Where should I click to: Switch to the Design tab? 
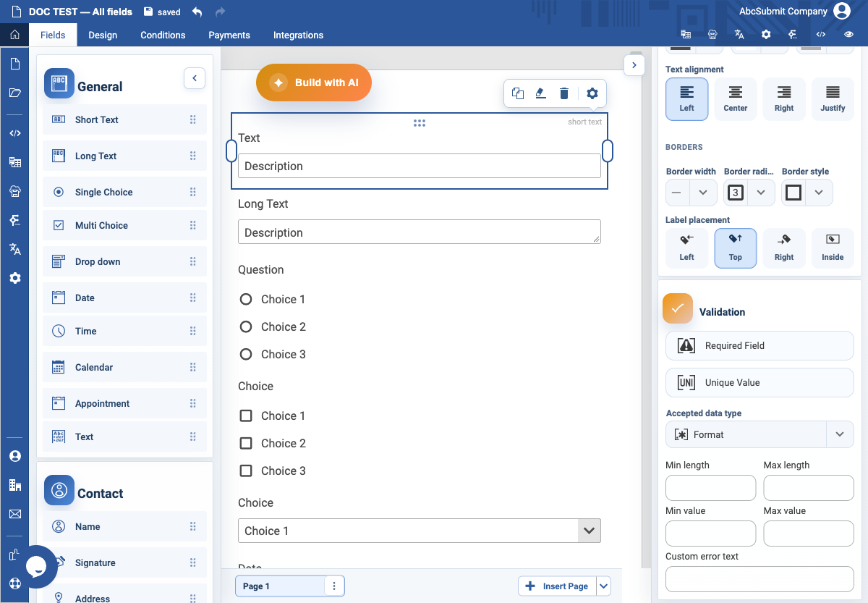[x=103, y=35]
